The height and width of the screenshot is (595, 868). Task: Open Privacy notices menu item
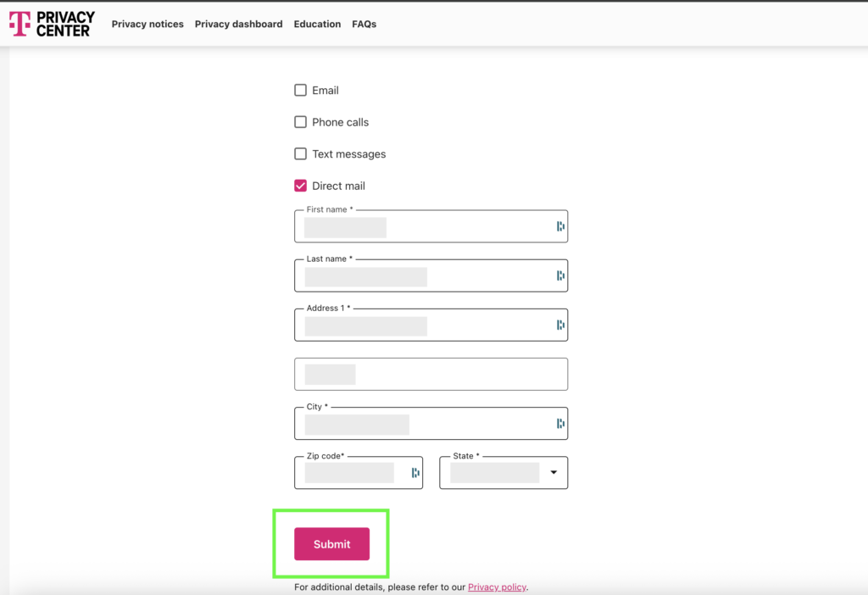(147, 25)
